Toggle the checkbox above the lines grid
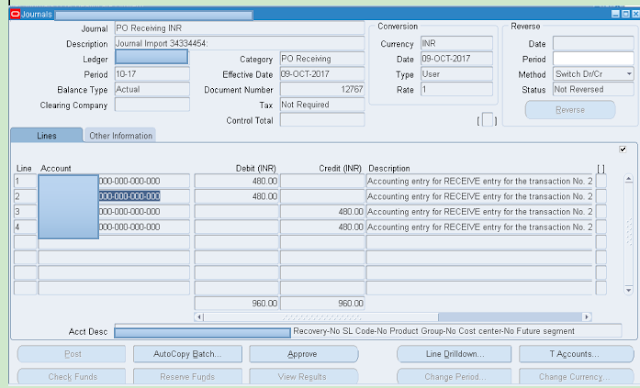The image size is (640, 388). [x=622, y=149]
